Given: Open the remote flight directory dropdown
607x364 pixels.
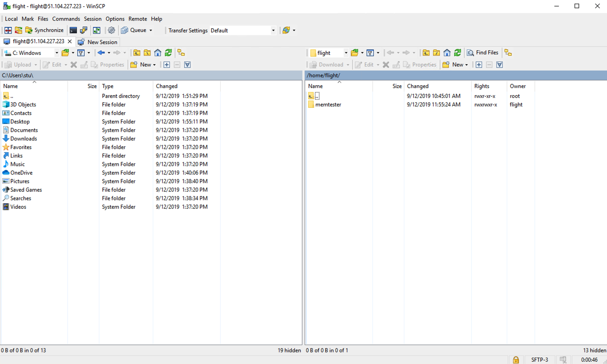Looking at the screenshot, I should pyautogui.click(x=346, y=53).
